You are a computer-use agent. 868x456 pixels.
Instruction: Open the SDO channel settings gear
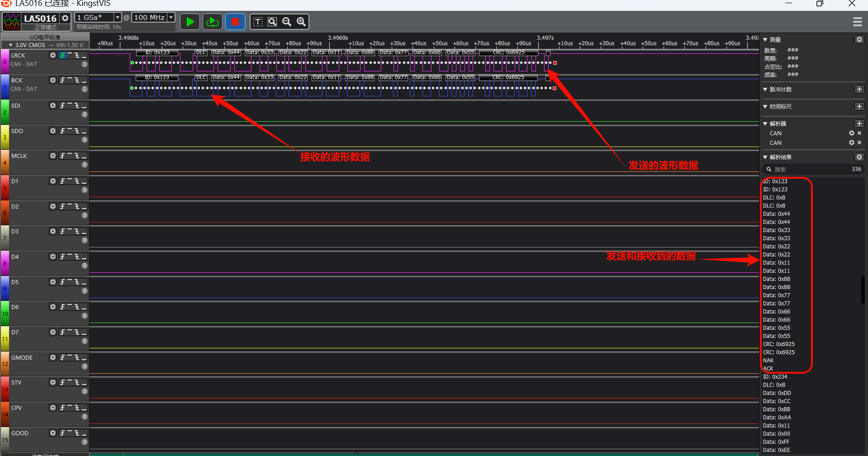tap(53, 131)
